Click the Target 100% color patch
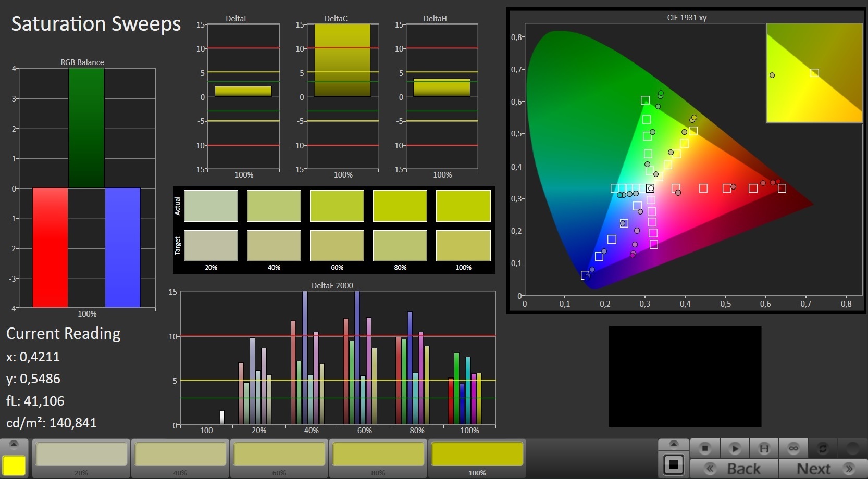Image resolution: width=868 pixels, height=479 pixels. (463, 246)
